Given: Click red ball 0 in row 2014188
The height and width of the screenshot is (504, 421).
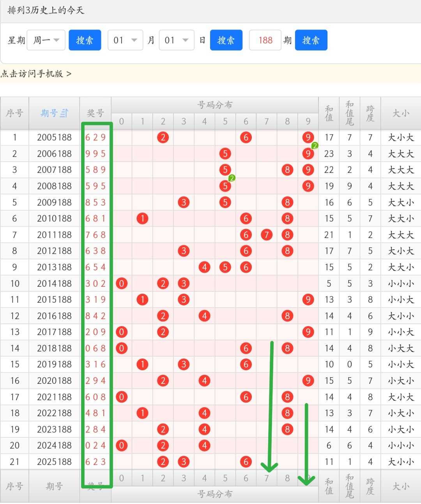Looking at the screenshot, I should tap(122, 284).
